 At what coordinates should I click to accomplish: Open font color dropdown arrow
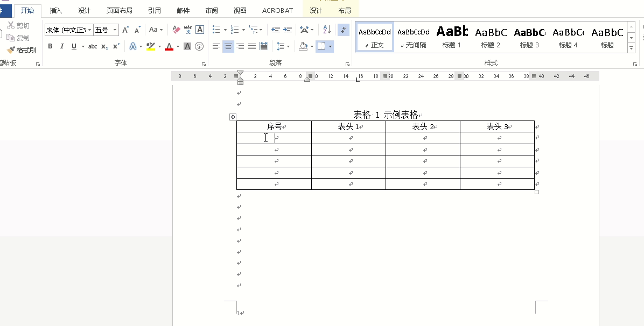coord(178,46)
